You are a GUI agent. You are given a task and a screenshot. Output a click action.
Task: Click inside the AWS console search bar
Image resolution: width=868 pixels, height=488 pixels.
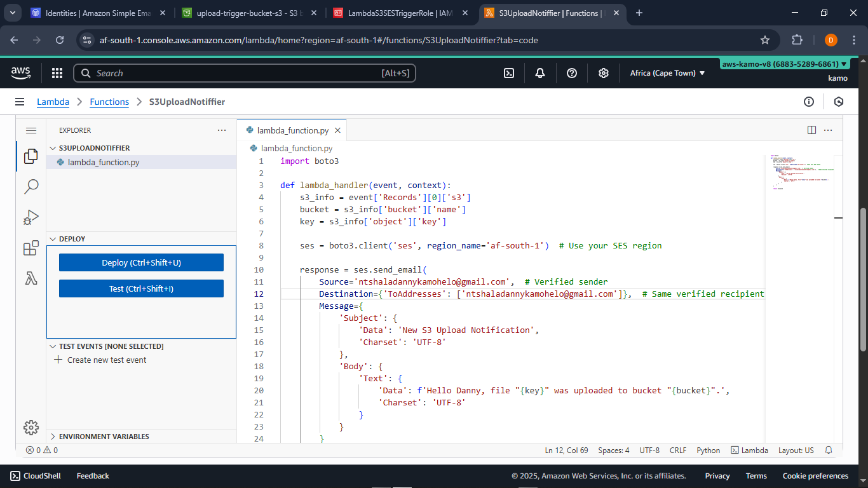point(245,73)
